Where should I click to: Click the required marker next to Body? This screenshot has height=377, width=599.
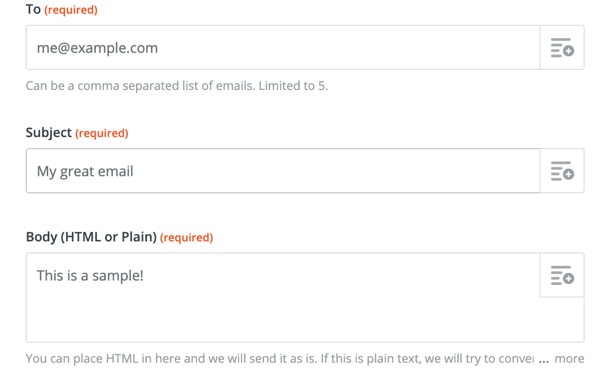click(x=186, y=238)
